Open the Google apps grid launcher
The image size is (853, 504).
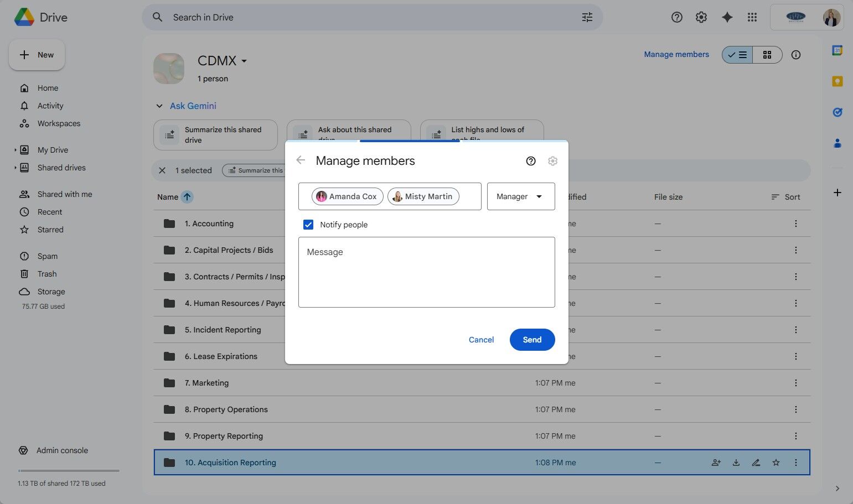point(752,17)
